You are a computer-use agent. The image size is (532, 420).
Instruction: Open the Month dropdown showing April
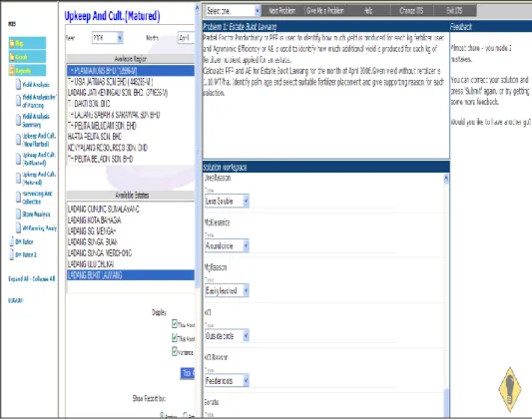(x=186, y=38)
